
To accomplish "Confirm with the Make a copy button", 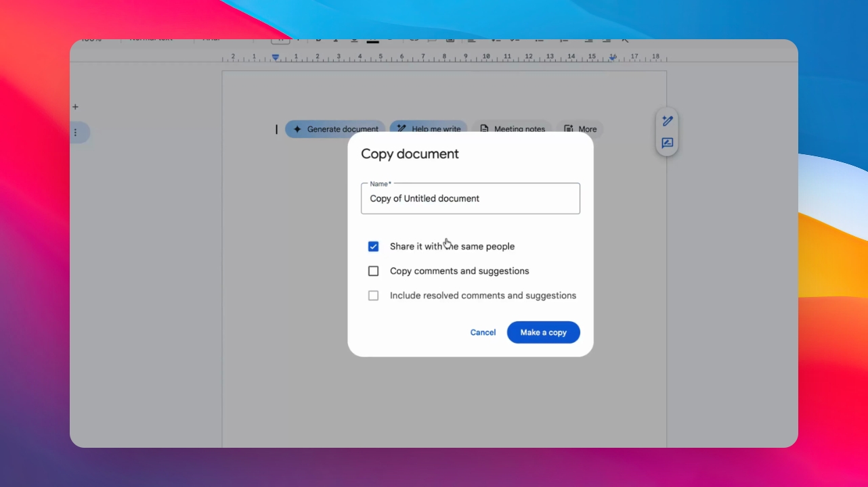I will [x=543, y=332].
